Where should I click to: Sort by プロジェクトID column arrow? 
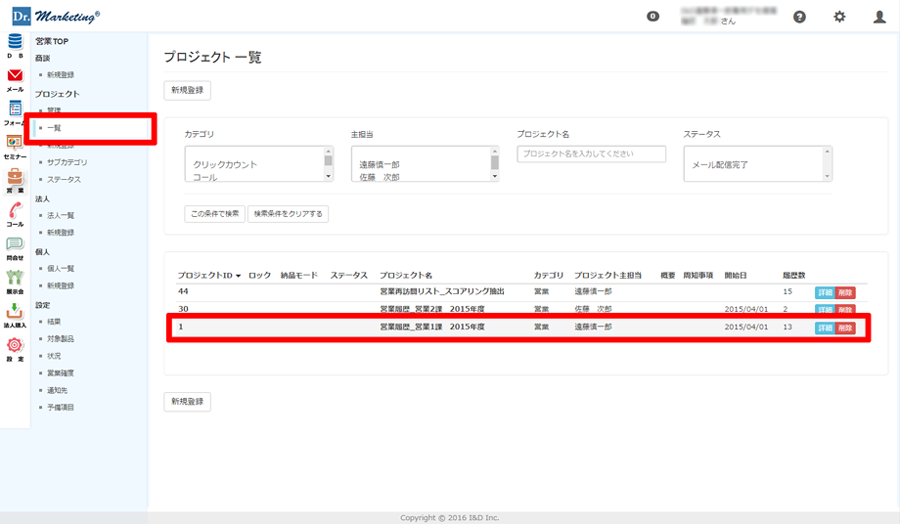click(x=238, y=275)
